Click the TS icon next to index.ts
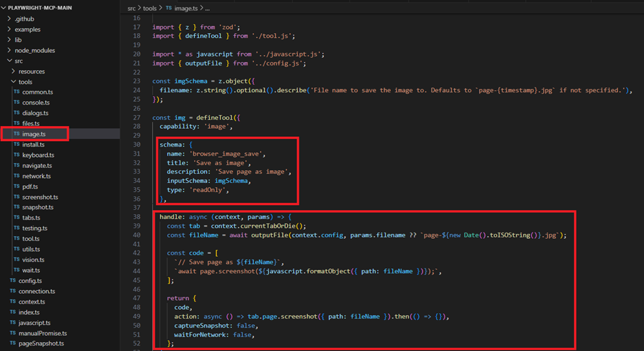 pyautogui.click(x=12, y=312)
